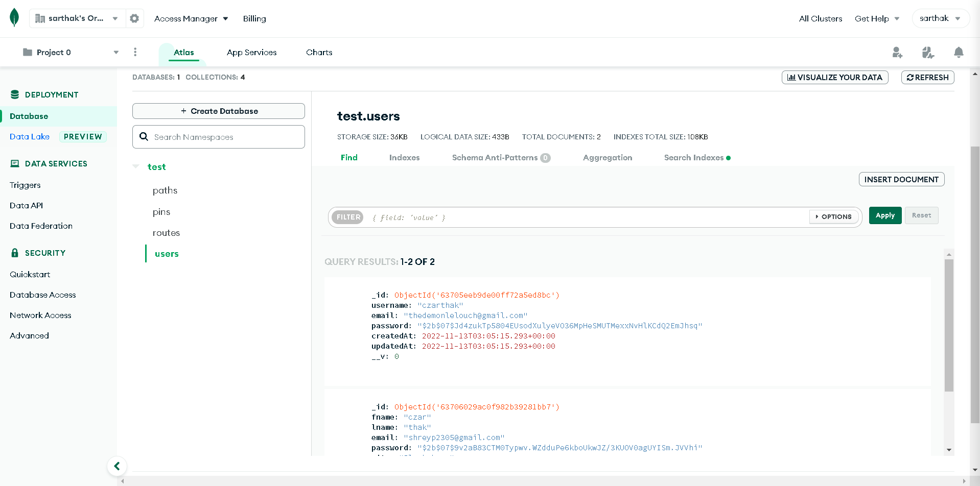The width and height of the screenshot is (980, 486).
Task: Click Visualize Your Data button
Action: tap(835, 77)
